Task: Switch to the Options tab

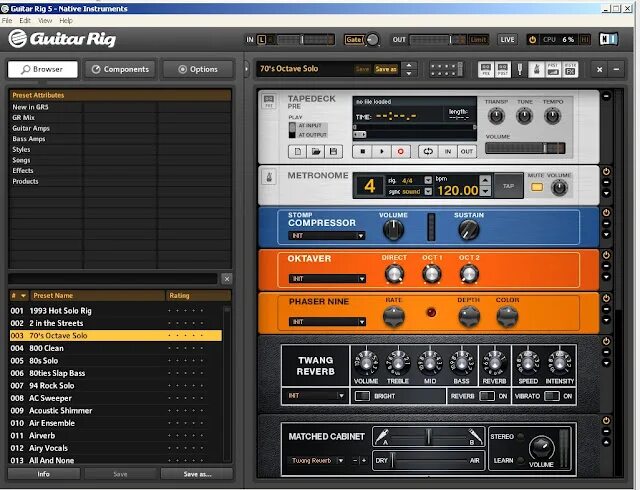Action: (x=198, y=69)
